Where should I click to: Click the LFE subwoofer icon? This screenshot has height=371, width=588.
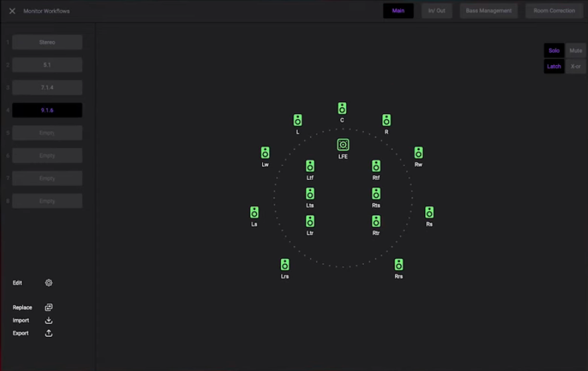tap(343, 145)
